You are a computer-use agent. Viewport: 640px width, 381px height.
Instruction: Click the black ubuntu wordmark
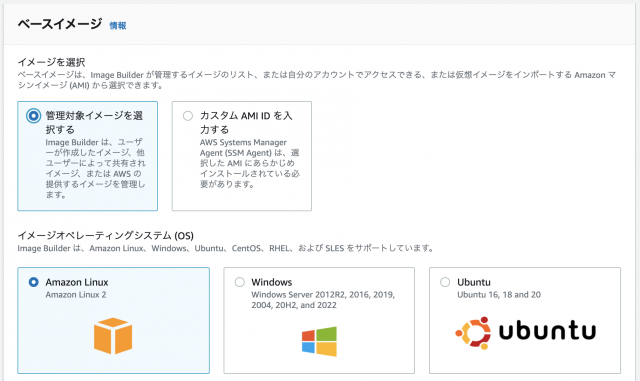pyautogui.click(x=547, y=331)
